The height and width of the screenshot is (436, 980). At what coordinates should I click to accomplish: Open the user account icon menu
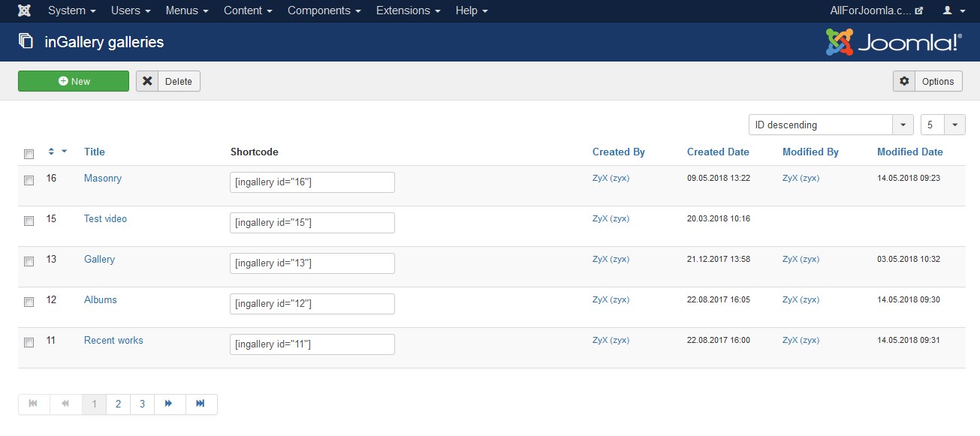pyautogui.click(x=952, y=11)
